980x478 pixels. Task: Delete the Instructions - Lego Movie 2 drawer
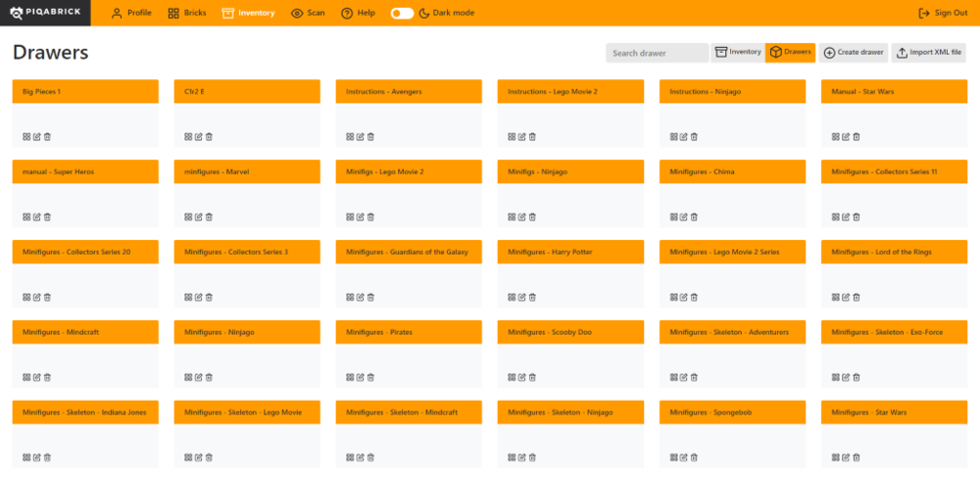point(532,137)
